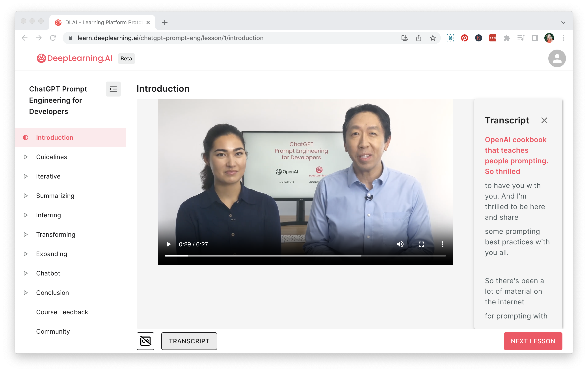Open video more options menu
Viewport: 588px width, 372px height.
(442, 244)
